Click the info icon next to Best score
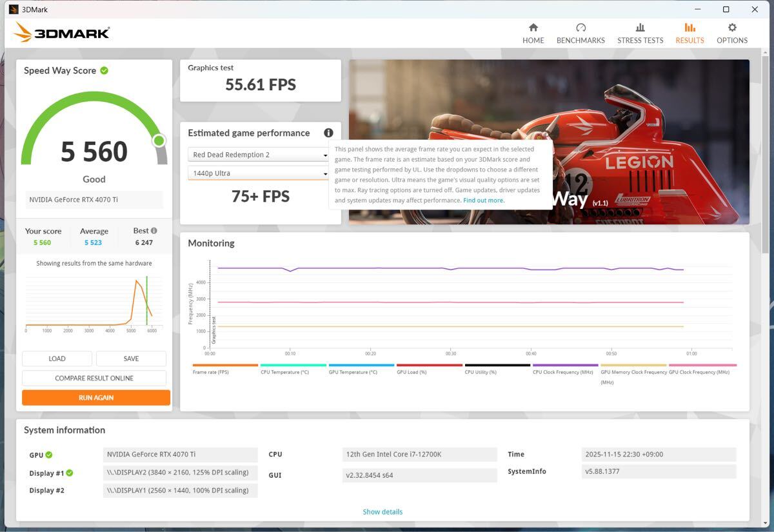This screenshot has width=774, height=532. pos(154,231)
